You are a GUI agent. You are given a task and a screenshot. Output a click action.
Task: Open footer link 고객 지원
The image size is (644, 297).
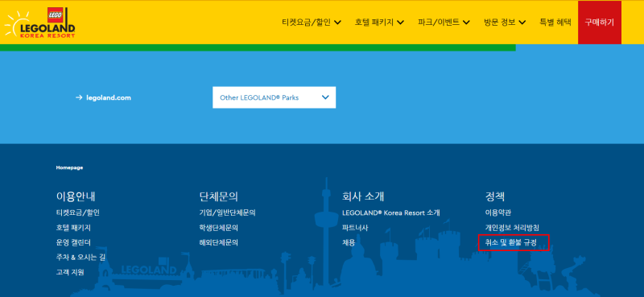[70, 272]
